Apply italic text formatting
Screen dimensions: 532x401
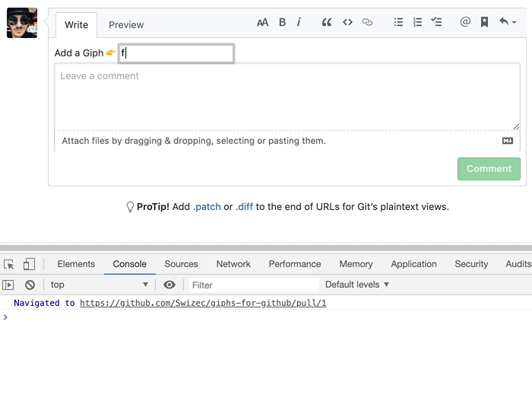click(x=299, y=23)
